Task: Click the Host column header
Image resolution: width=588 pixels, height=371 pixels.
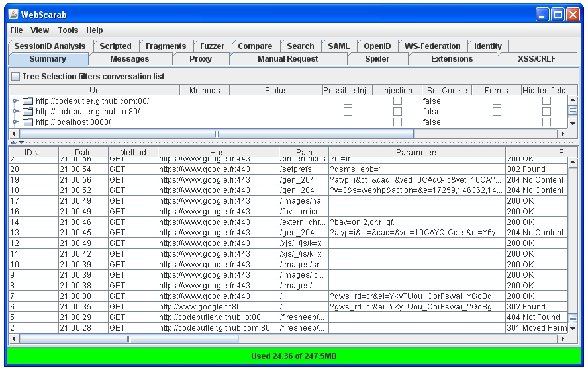Action: [x=219, y=153]
